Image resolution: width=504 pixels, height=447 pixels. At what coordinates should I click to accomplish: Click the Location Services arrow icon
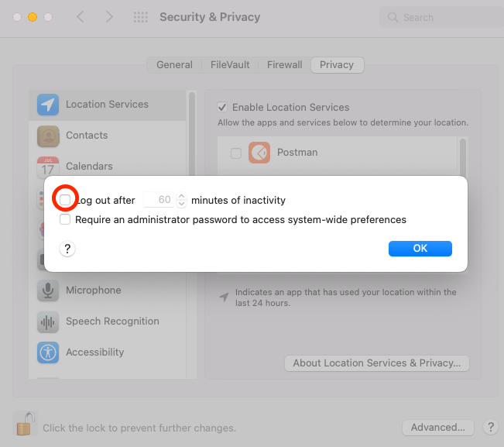(48, 105)
